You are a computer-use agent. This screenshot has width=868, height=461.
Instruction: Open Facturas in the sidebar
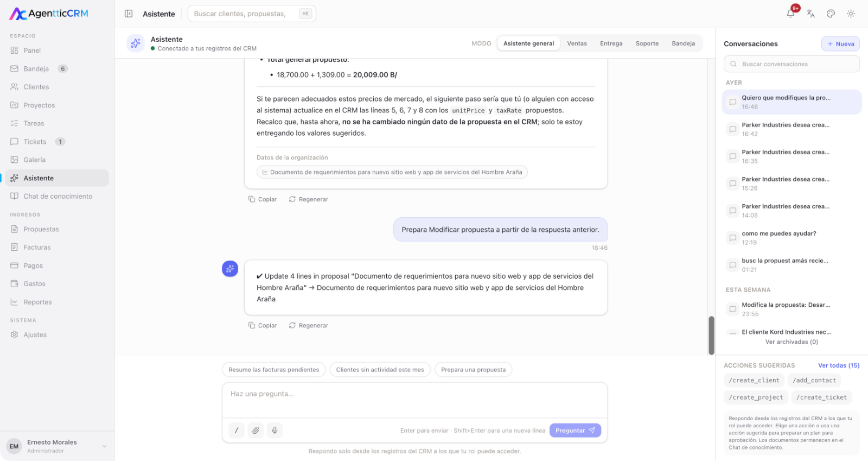(57, 247)
